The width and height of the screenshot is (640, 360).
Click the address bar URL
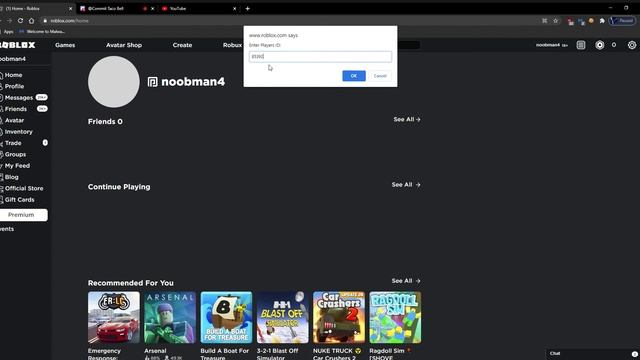tap(69, 21)
